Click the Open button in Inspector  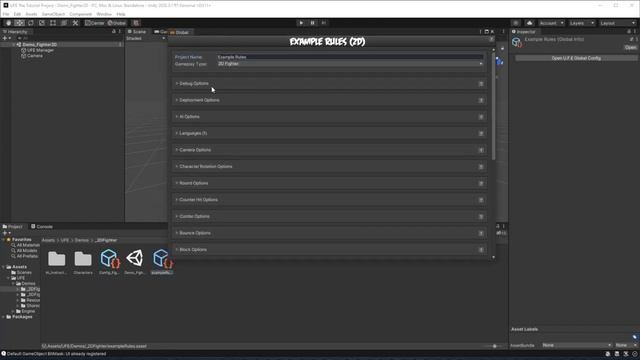pos(630,47)
